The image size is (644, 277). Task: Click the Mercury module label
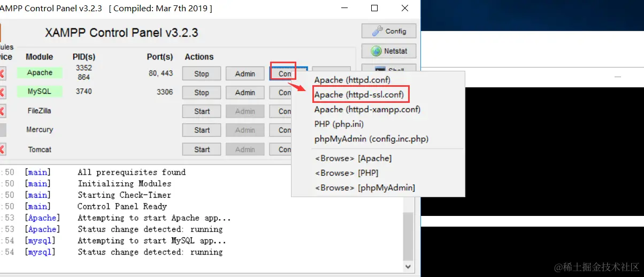click(40, 129)
